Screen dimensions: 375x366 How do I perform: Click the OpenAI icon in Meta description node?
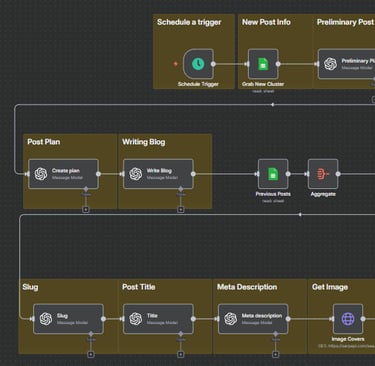click(231, 319)
